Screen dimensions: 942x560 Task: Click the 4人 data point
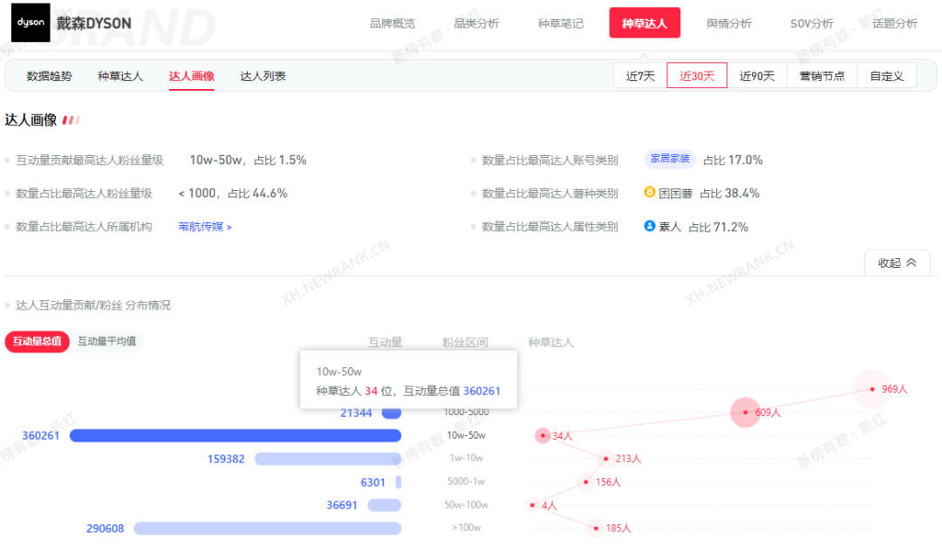532,505
